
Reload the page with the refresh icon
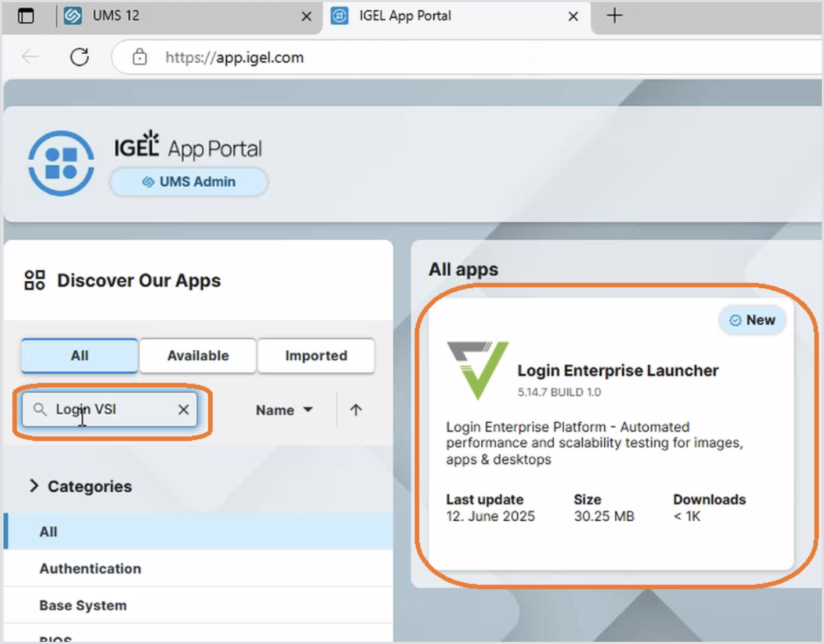tap(79, 57)
